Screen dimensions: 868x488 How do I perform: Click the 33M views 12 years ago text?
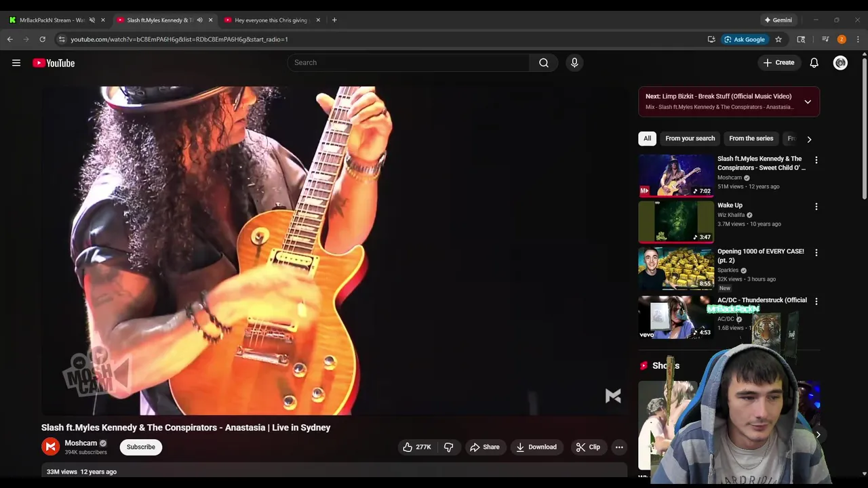click(x=81, y=472)
